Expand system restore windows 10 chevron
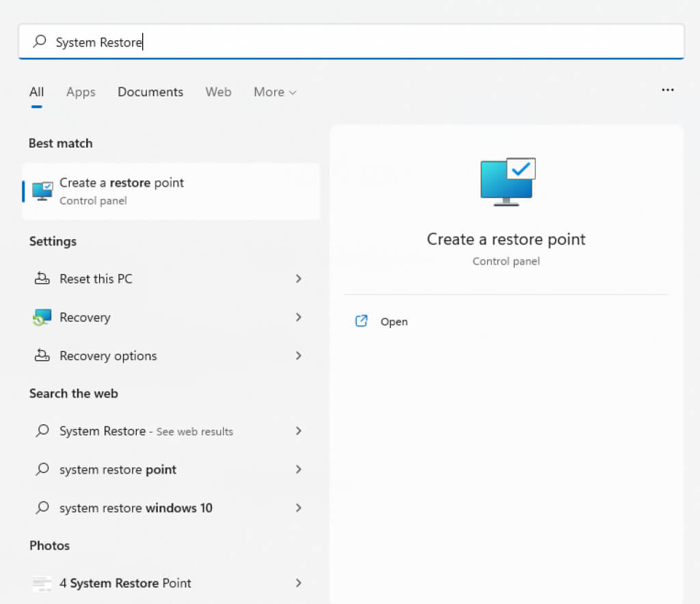Viewport: 700px width, 604px height. click(298, 508)
